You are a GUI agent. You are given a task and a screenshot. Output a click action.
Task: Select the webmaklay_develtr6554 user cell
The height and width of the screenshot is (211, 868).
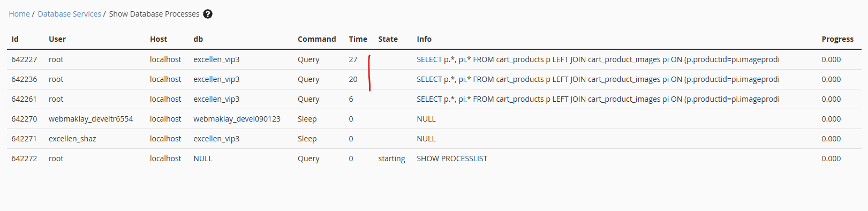coord(91,119)
